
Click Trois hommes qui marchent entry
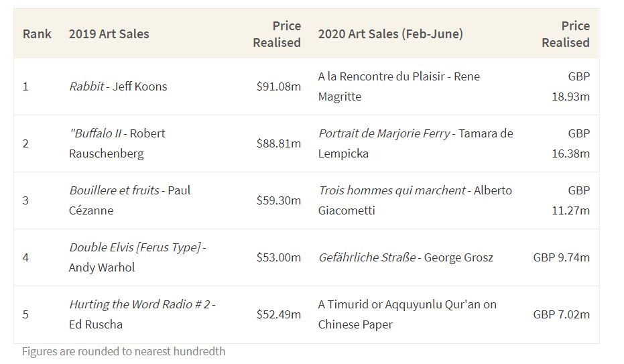point(415,200)
